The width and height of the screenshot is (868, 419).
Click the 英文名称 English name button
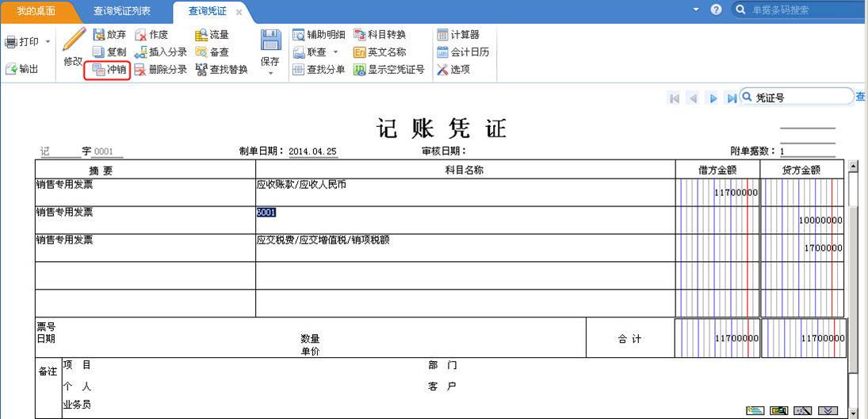(x=380, y=52)
